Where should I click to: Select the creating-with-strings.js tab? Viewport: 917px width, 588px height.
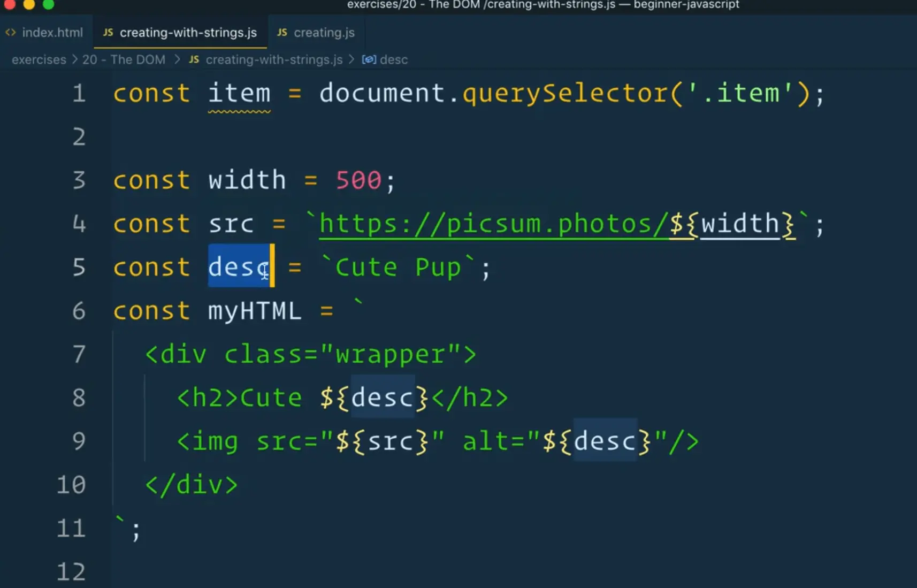(188, 33)
